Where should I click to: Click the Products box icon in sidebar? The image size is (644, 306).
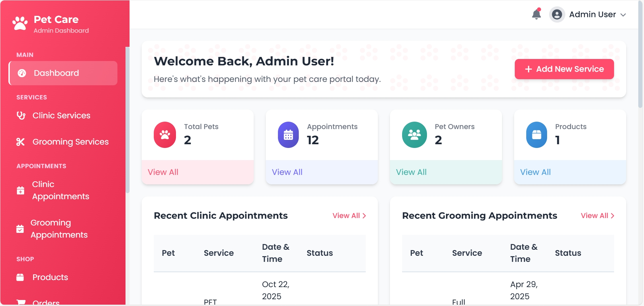[21, 277]
